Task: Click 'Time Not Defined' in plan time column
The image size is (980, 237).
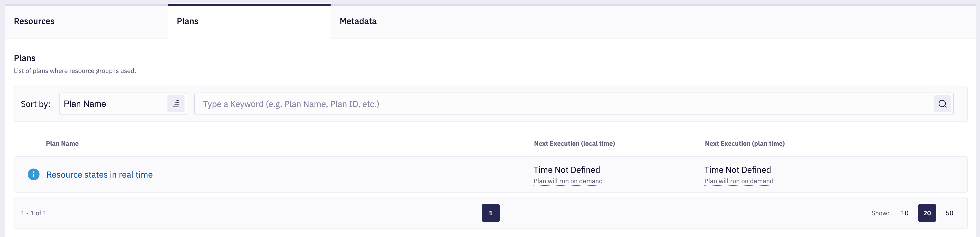Action: point(737,170)
